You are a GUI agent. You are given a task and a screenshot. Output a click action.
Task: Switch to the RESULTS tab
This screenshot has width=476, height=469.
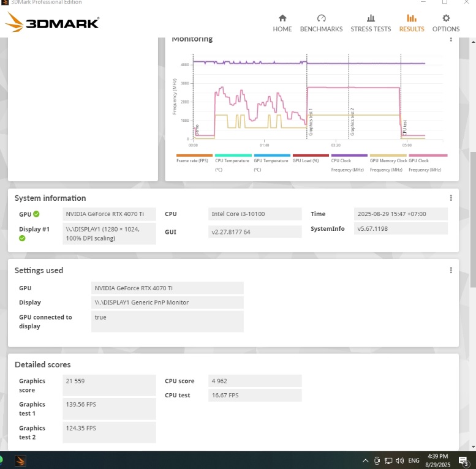tap(411, 23)
